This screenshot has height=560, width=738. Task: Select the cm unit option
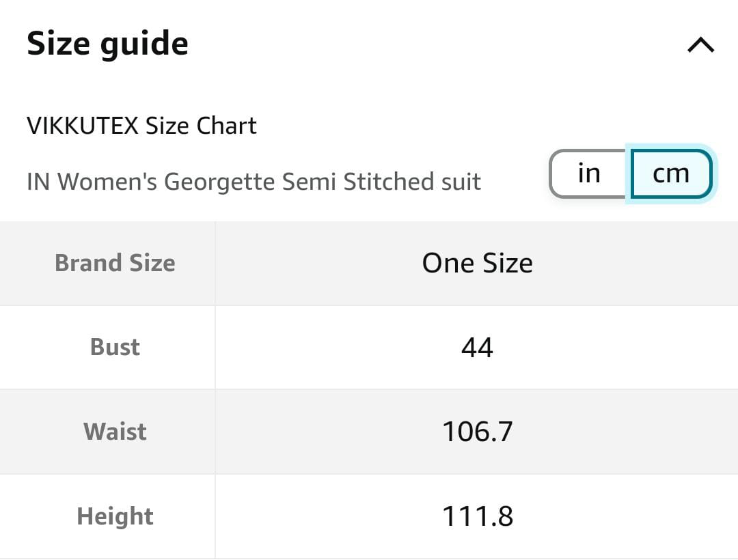pos(671,173)
